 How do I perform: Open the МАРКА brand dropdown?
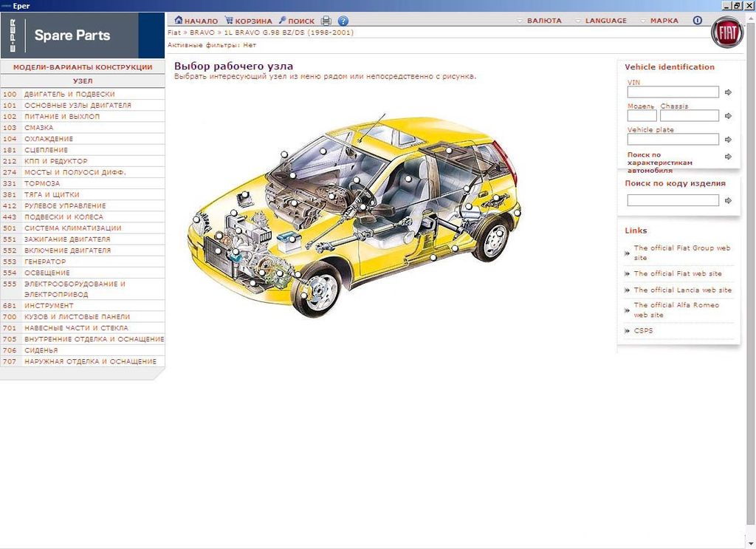pos(664,21)
